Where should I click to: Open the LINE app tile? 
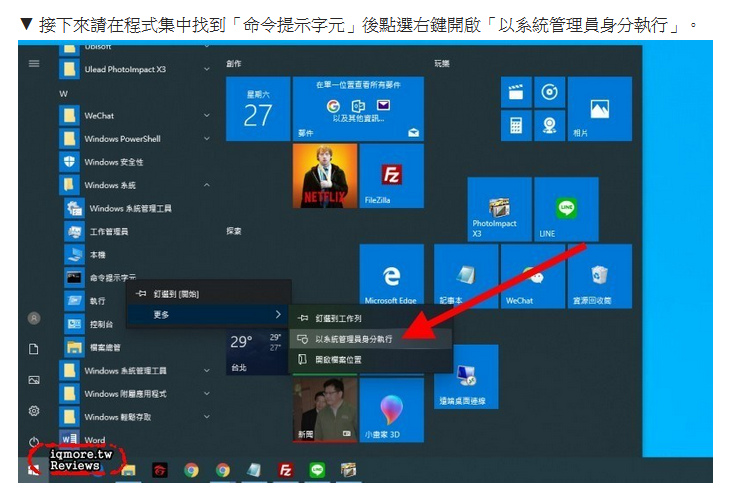click(x=567, y=210)
